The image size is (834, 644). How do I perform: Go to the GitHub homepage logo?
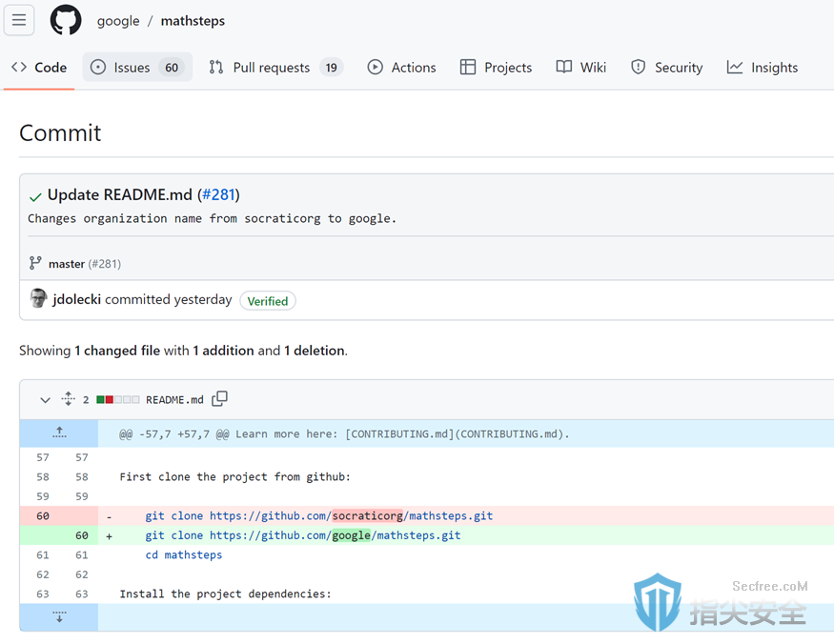(66, 20)
